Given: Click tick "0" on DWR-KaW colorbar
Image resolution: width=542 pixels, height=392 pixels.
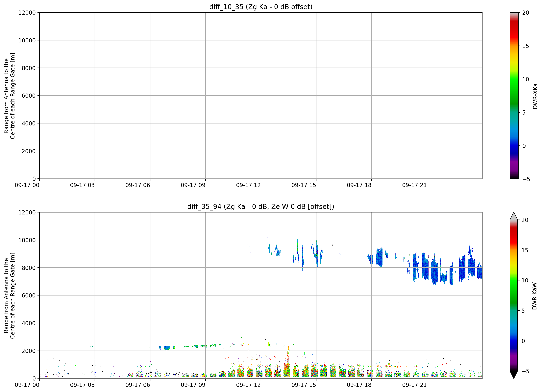Looking at the screenshot, I should coord(523,341).
